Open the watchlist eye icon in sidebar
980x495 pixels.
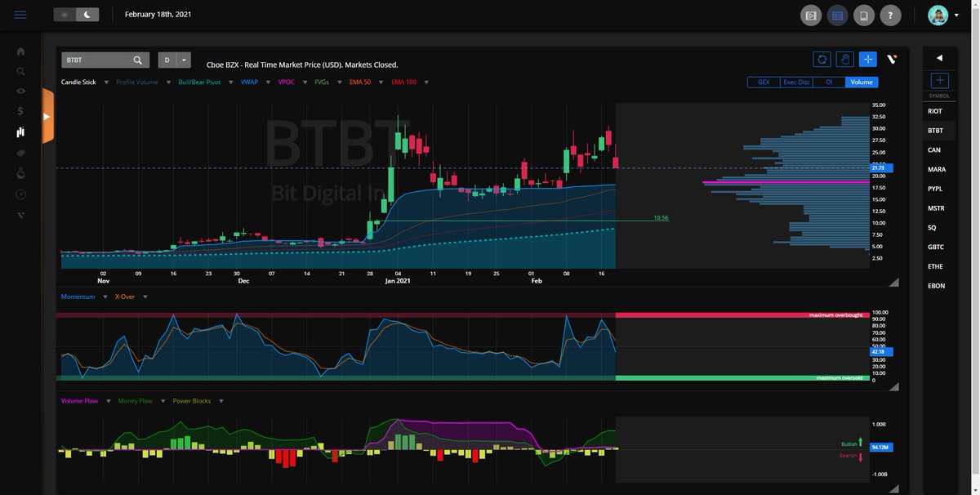(x=20, y=91)
